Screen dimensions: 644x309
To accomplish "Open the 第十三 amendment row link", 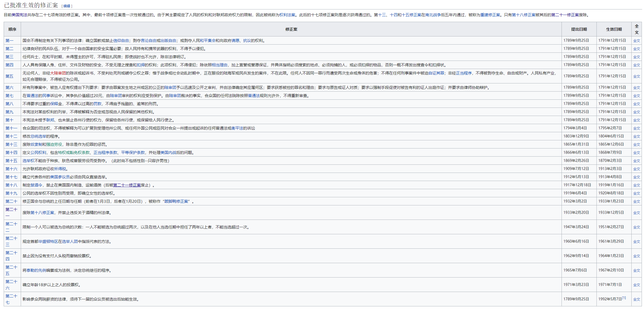I will [11, 145].
